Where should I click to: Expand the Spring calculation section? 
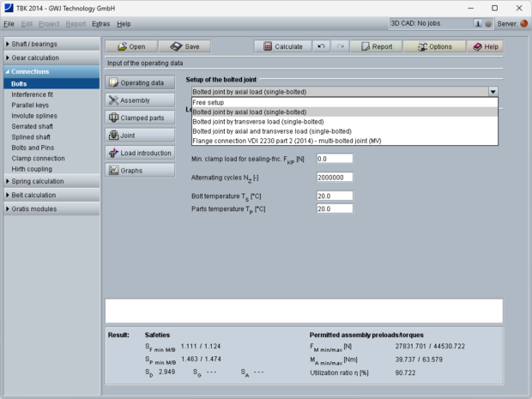[x=50, y=181]
